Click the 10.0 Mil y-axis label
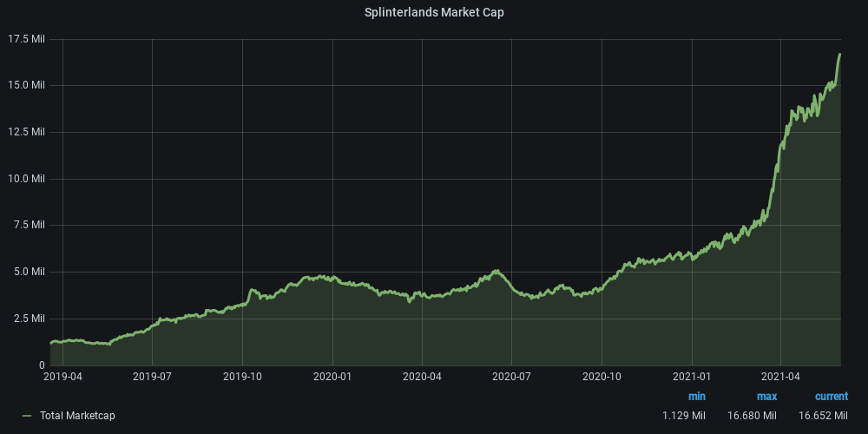The image size is (868, 434). tap(27, 179)
